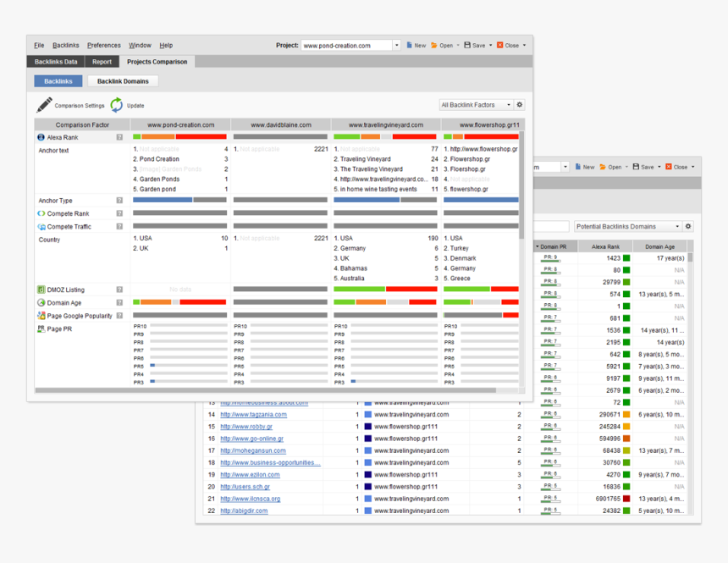Click the gear icon beside All Backlink Factors
728x563 pixels.
click(x=520, y=104)
